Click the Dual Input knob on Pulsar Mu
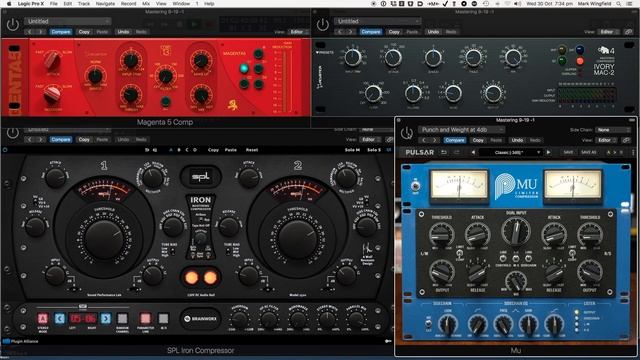 click(x=516, y=231)
